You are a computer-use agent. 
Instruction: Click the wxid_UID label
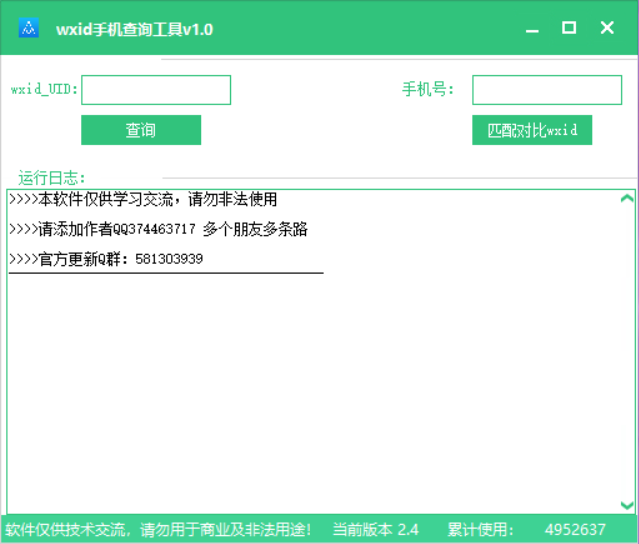pos(44,90)
